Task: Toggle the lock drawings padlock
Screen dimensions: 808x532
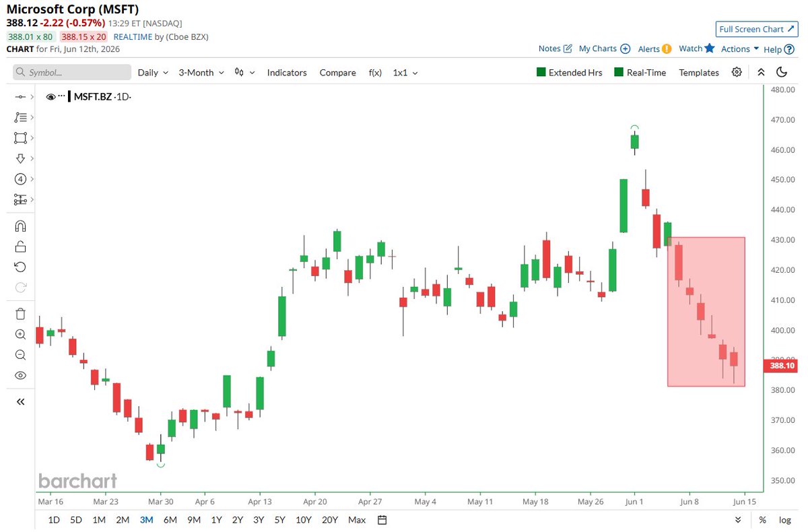Action: [x=20, y=246]
